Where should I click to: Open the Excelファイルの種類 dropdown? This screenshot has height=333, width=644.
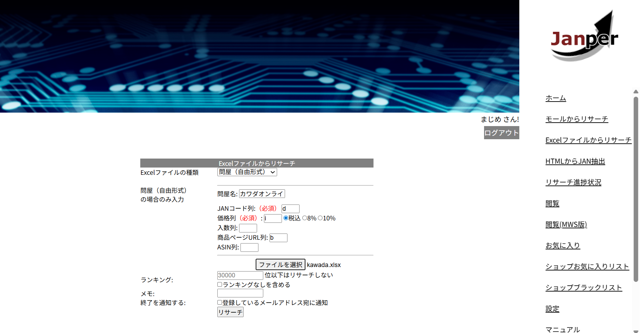[x=247, y=172]
